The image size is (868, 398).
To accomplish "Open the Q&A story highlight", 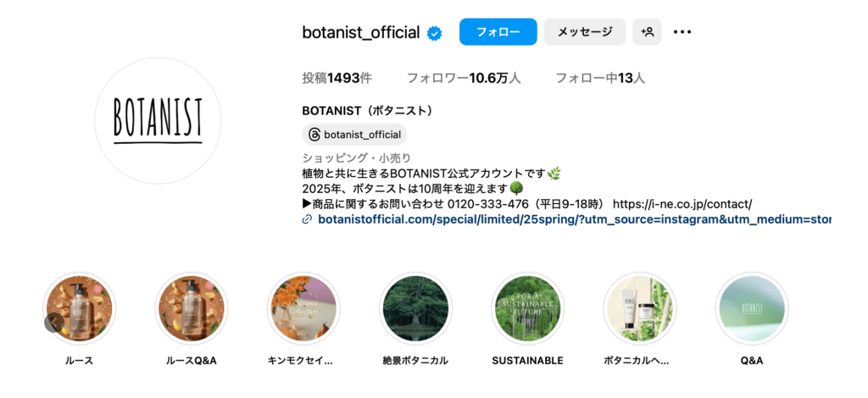I will (x=751, y=308).
